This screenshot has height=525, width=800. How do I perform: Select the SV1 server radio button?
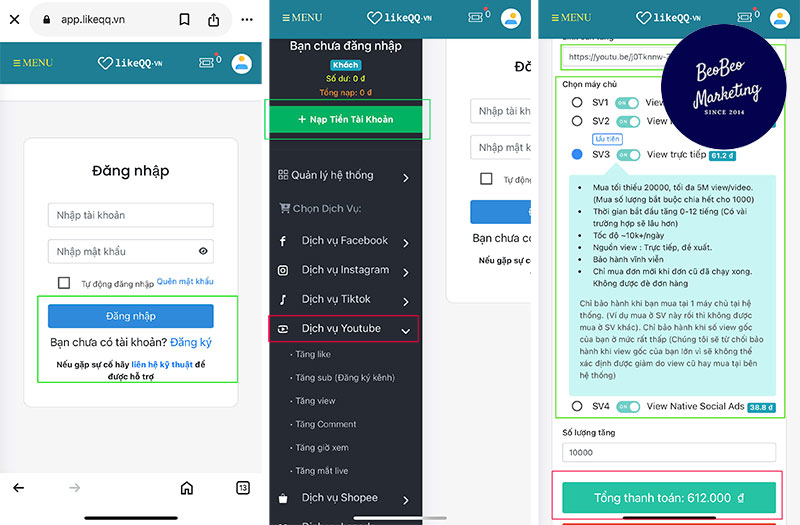tap(577, 102)
